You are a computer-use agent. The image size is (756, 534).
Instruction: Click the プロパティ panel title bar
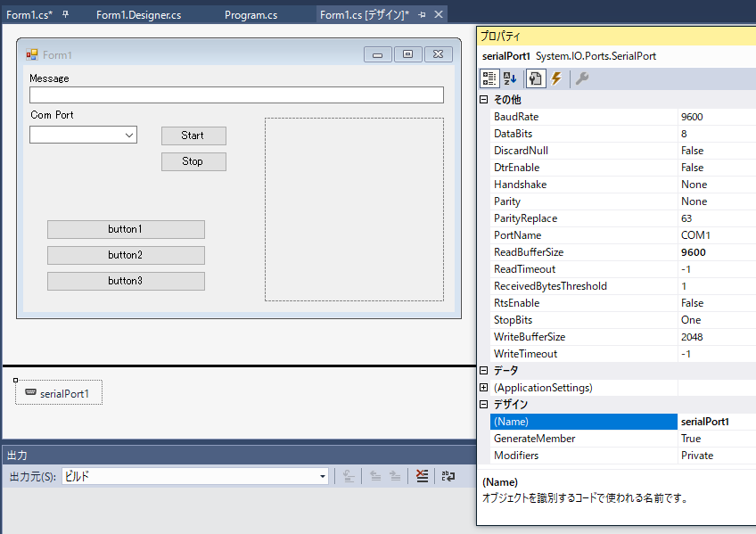(616, 37)
